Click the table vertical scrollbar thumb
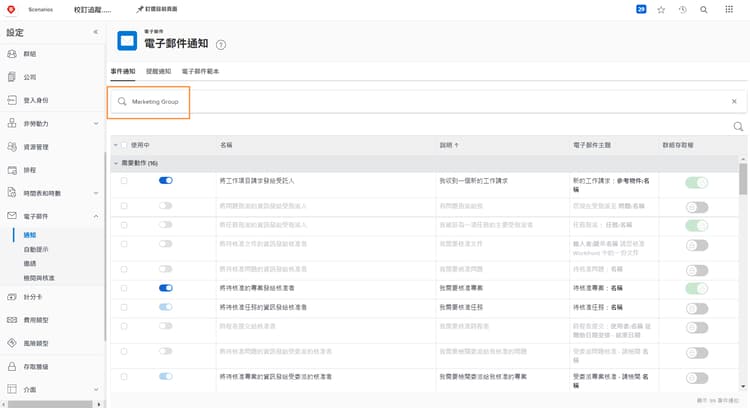Viewport: 750px width, 408px height. tap(743, 179)
